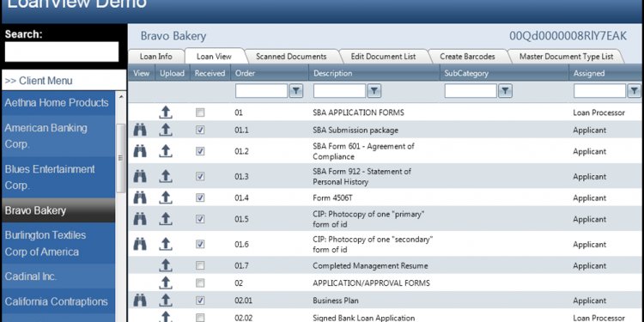Click upload icon for Form 4506T row

[166, 197]
